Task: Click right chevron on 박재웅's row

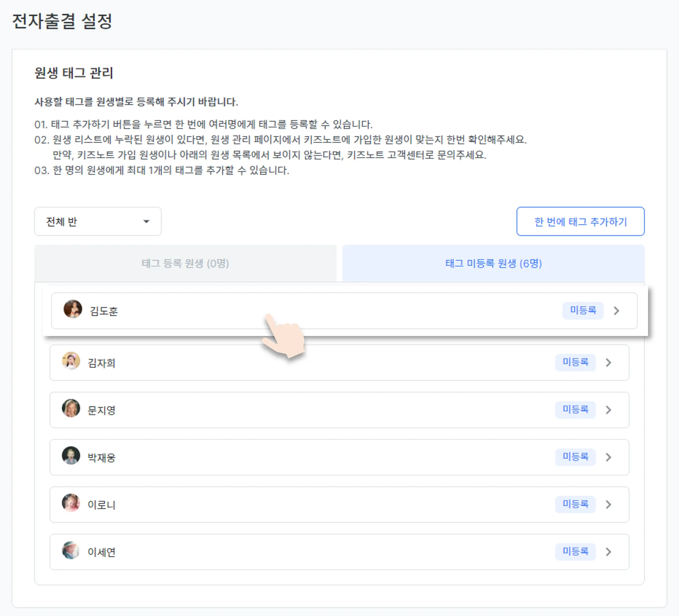Action: click(x=608, y=457)
